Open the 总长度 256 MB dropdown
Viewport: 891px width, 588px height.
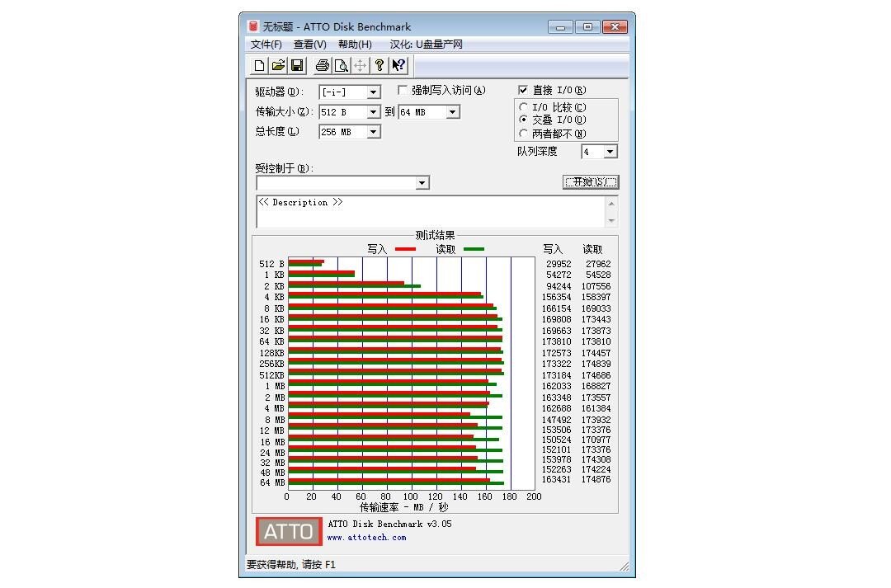pyautogui.click(x=373, y=132)
